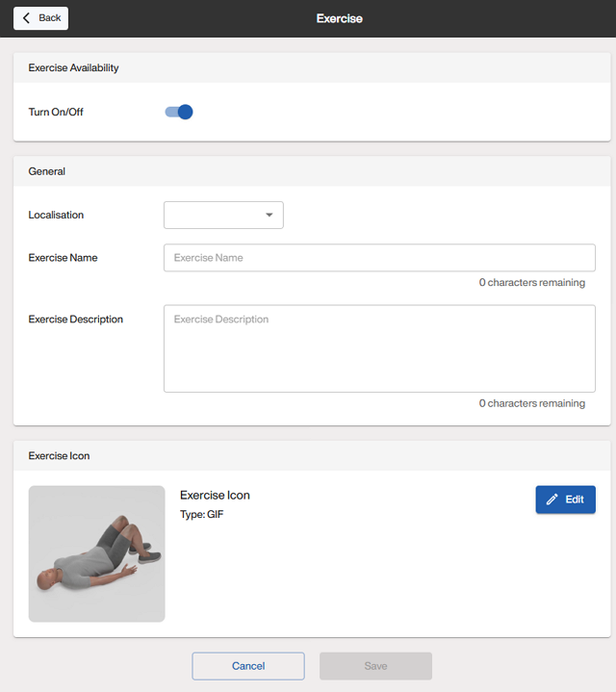Click the Type: GIF text
This screenshot has width=616, height=692.
click(x=202, y=515)
